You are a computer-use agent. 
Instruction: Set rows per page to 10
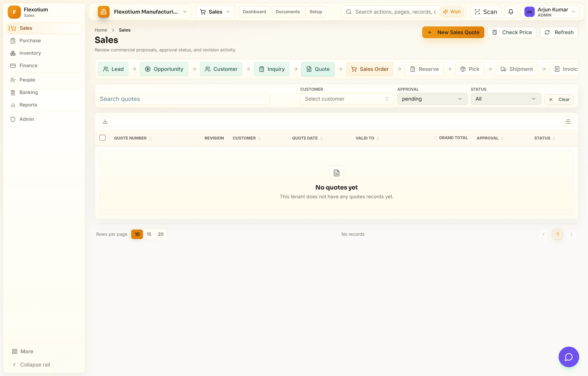tap(137, 234)
